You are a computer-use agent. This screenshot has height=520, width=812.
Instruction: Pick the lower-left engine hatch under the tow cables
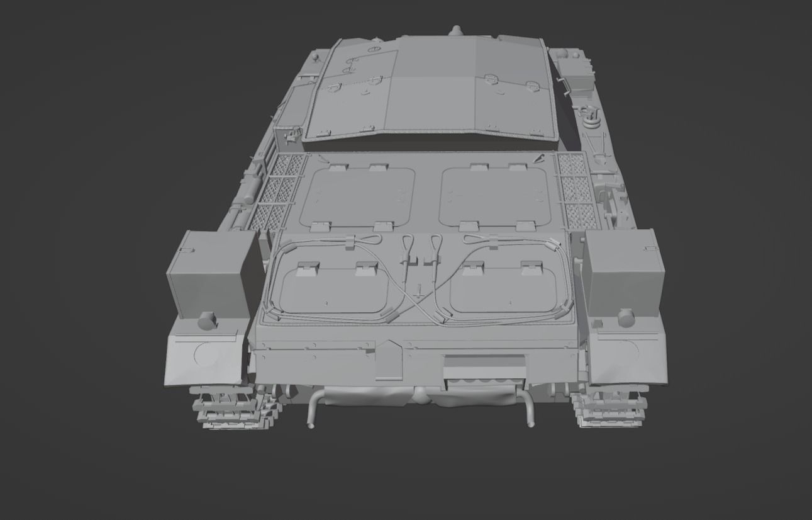[x=333, y=289]
